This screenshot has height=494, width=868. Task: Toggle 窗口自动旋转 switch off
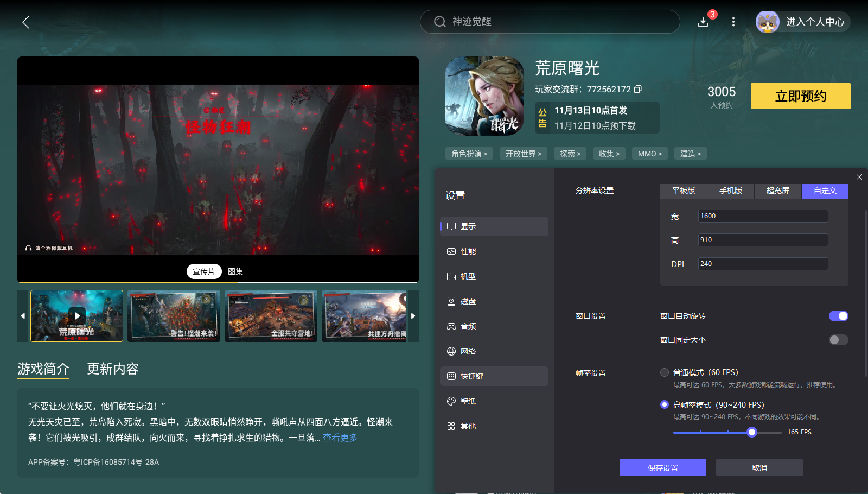(838, 316)
